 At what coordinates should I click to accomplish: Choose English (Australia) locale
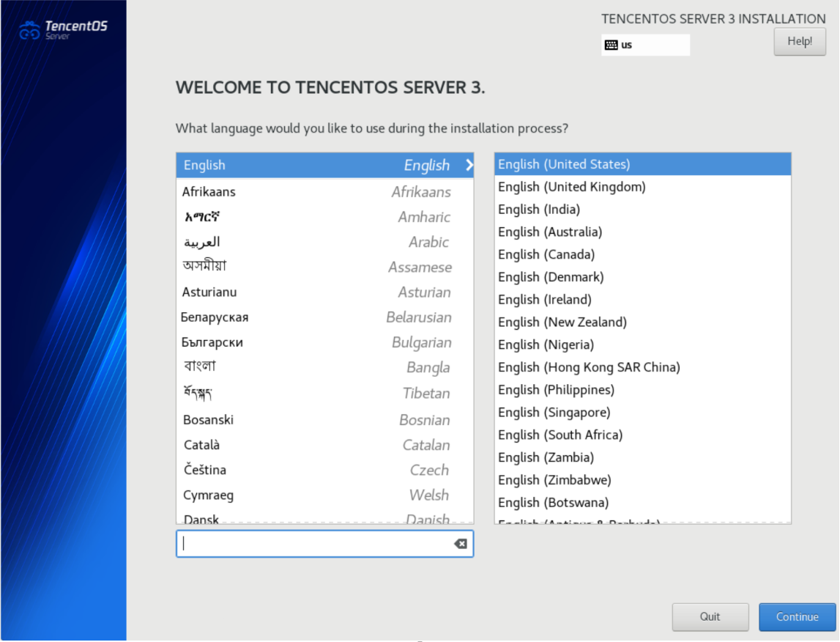coord(642,232)
